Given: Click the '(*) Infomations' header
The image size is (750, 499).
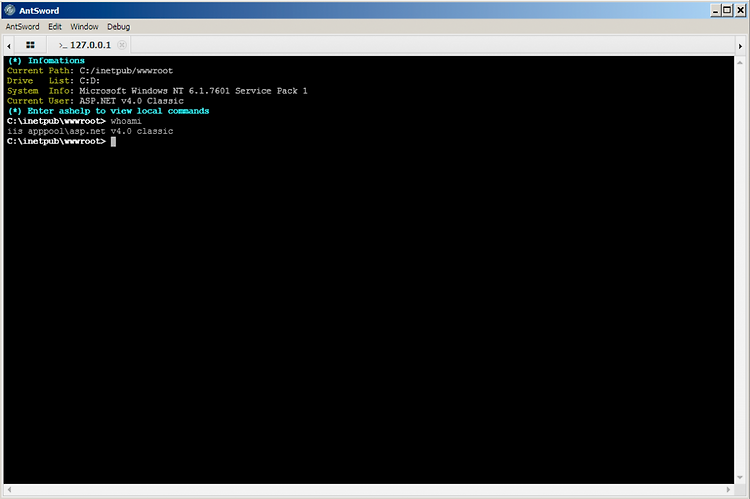Looking at the screenshot, I should point(46,61).
